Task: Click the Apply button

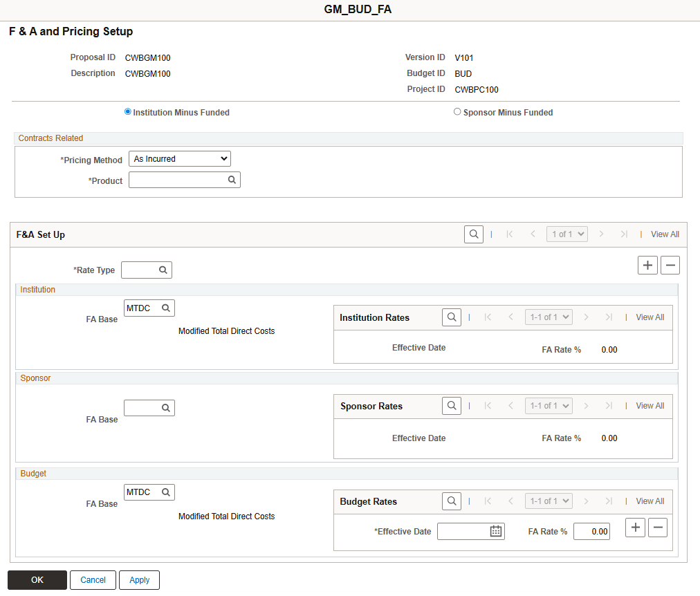Action: 139,579
